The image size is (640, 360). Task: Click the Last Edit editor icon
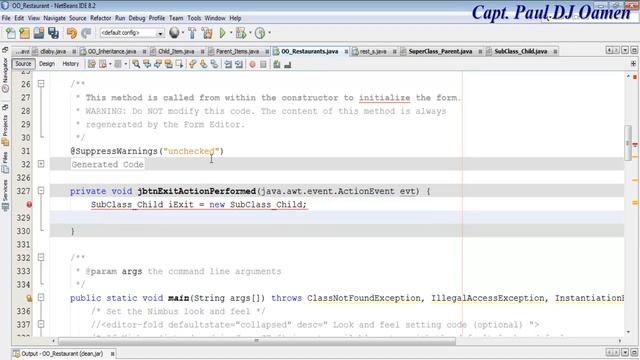point(92,64)
